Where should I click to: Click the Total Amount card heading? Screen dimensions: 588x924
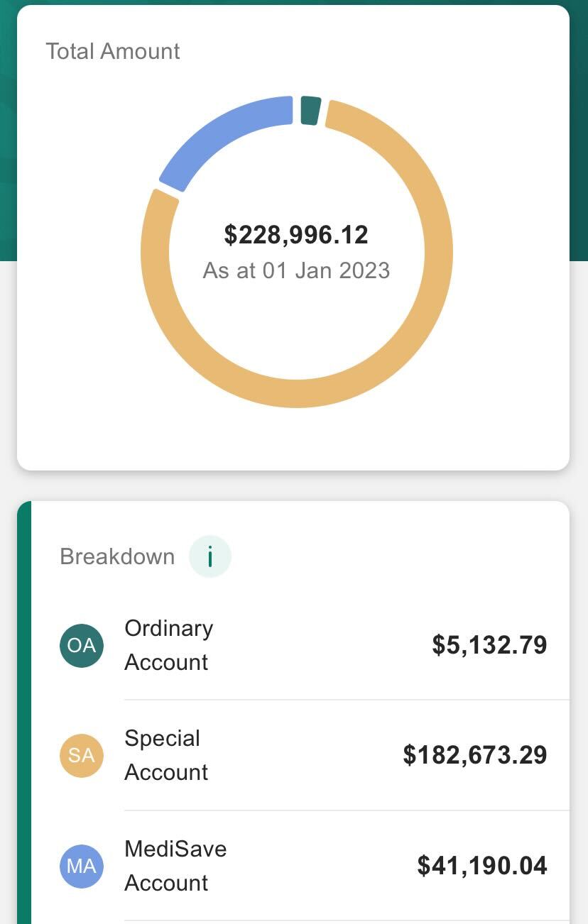[x=113, y=51]
